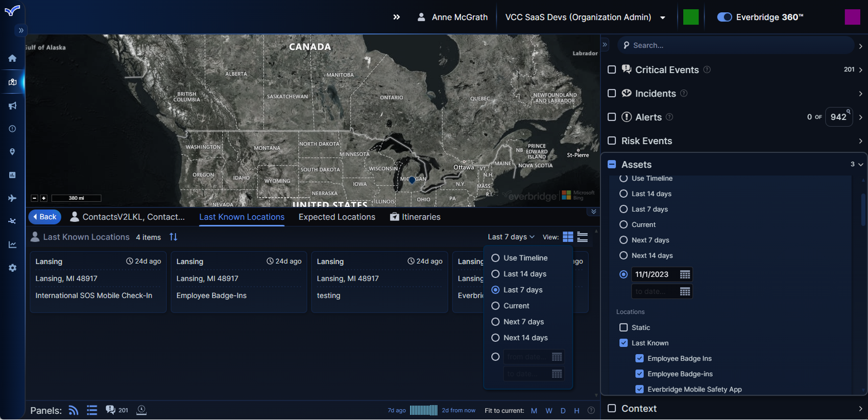This screenshot has width=868, height=420.
Task: Open the Home icon in left sidebar
Action: (x=12, y=58)
